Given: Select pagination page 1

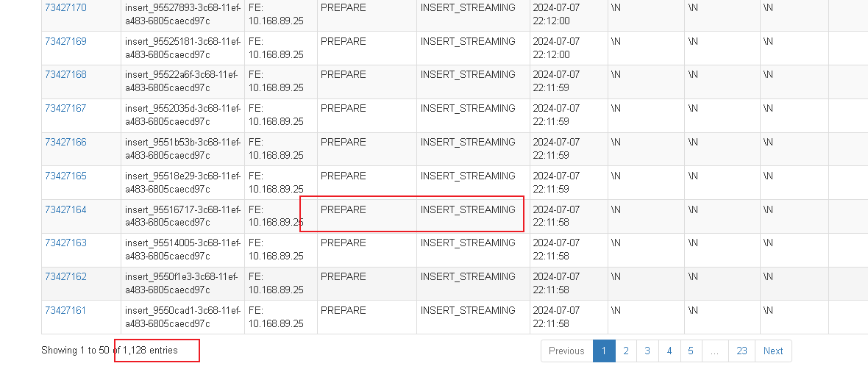Looking at the screenshot, I should (604, 351).
